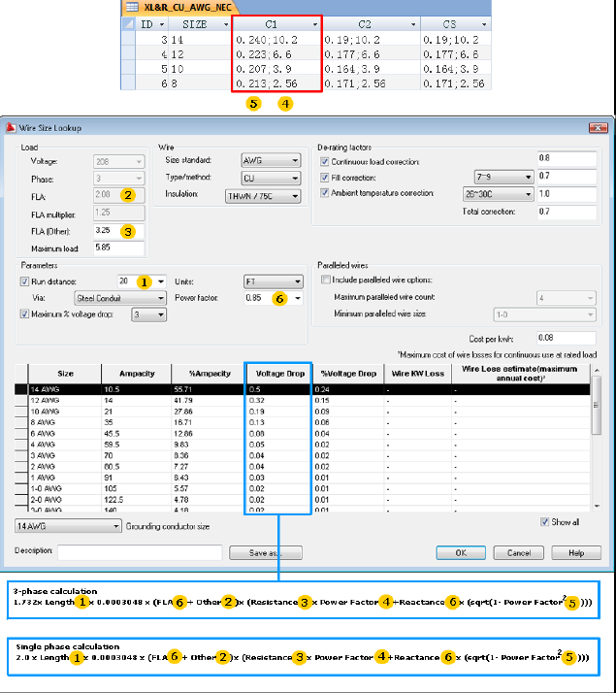Click the Wire Size Lookup title bar app icon
Image resolution: width=616 pixels, height=693 pixels.
coord(11,128)
